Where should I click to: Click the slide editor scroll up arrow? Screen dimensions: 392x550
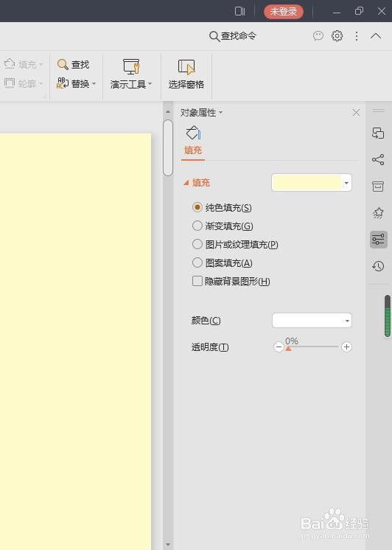[168, 112]
